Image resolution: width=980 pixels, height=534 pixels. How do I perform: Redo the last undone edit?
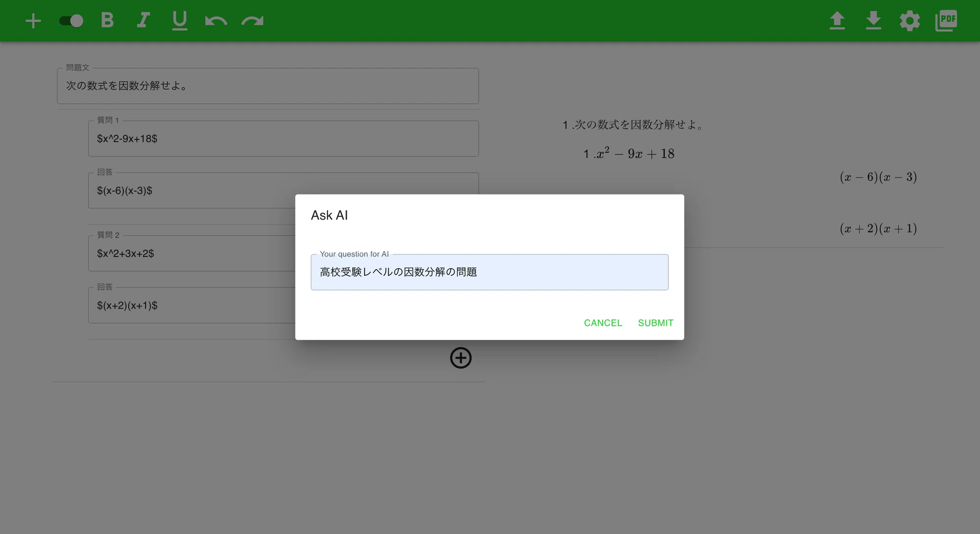(x=252, y=21)
